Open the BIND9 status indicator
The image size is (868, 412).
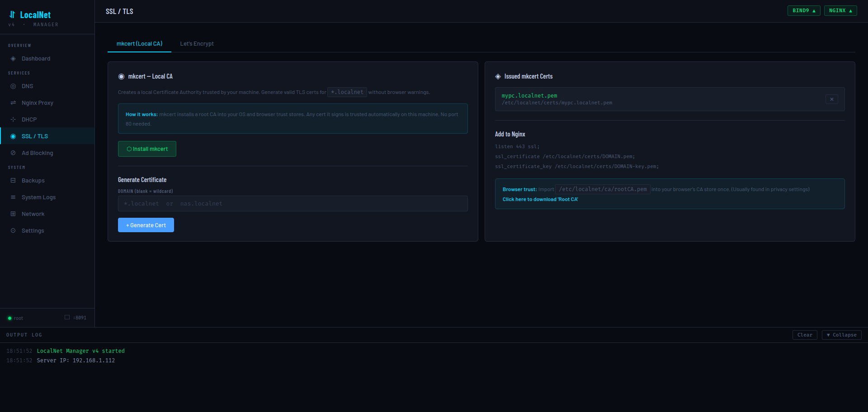804,10
